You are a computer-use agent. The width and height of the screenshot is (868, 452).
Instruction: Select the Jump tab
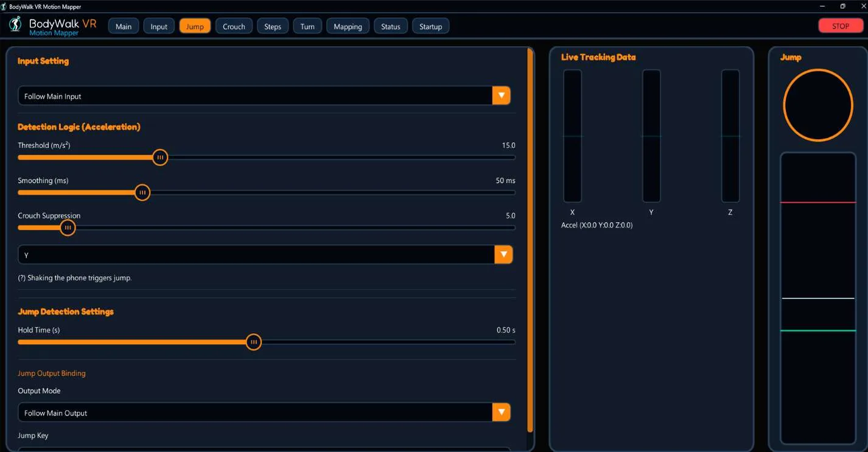pos(195,26)
